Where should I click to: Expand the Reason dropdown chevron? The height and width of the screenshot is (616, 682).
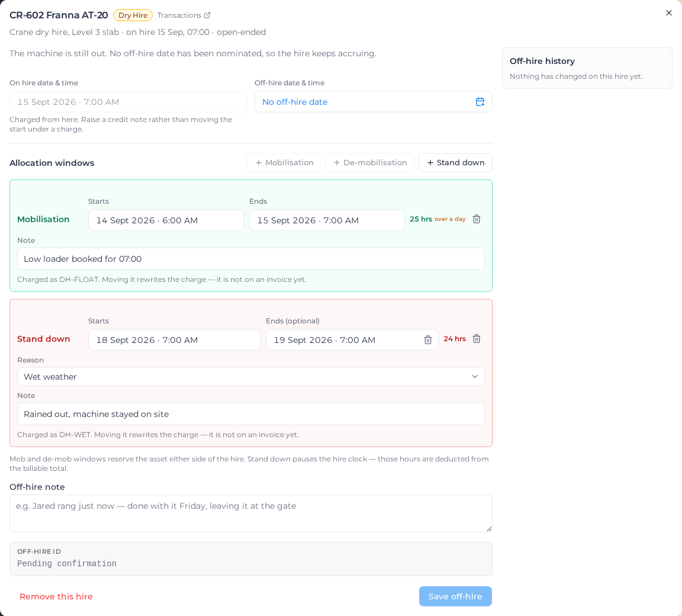coord(475,377)
